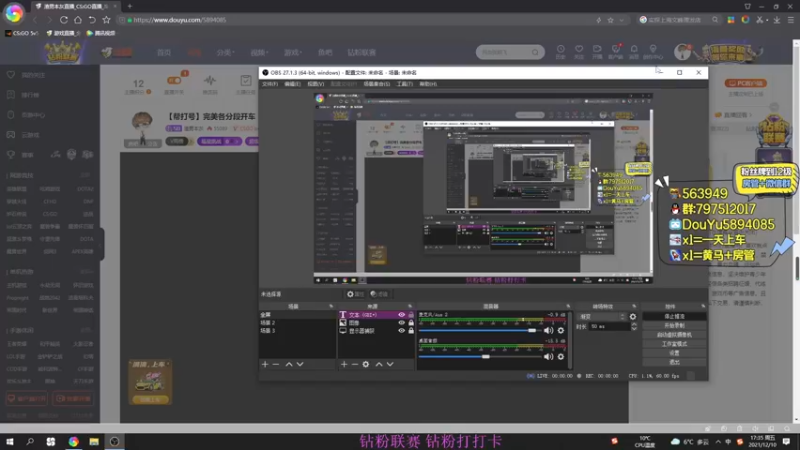Pop out the 场景 dock panel

pyautogui.click(x=331, y=306)
